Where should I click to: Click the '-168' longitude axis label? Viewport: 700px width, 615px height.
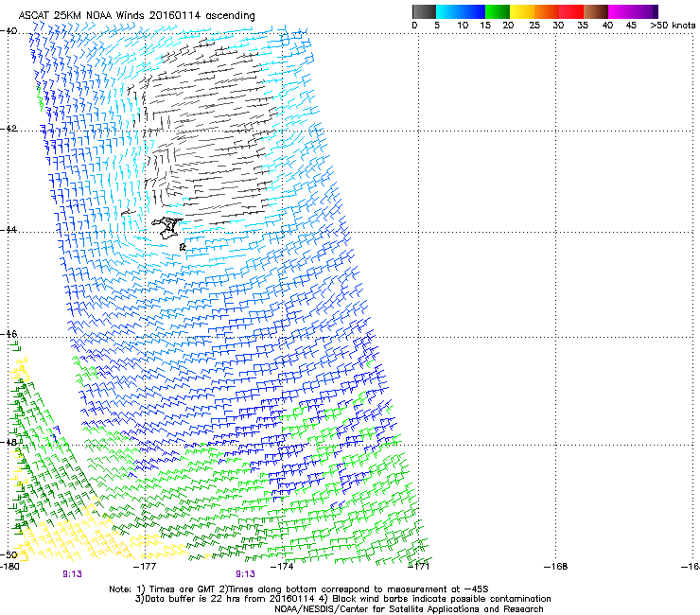coord(556,567)
